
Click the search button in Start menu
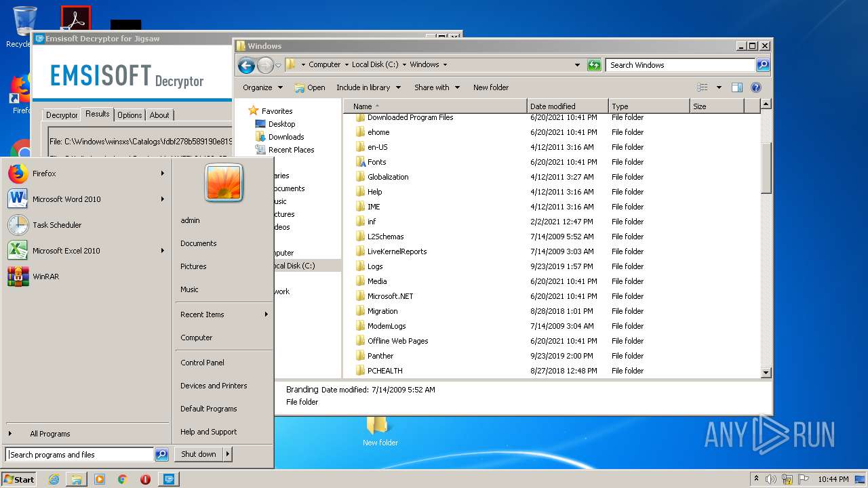pos(161,455)
